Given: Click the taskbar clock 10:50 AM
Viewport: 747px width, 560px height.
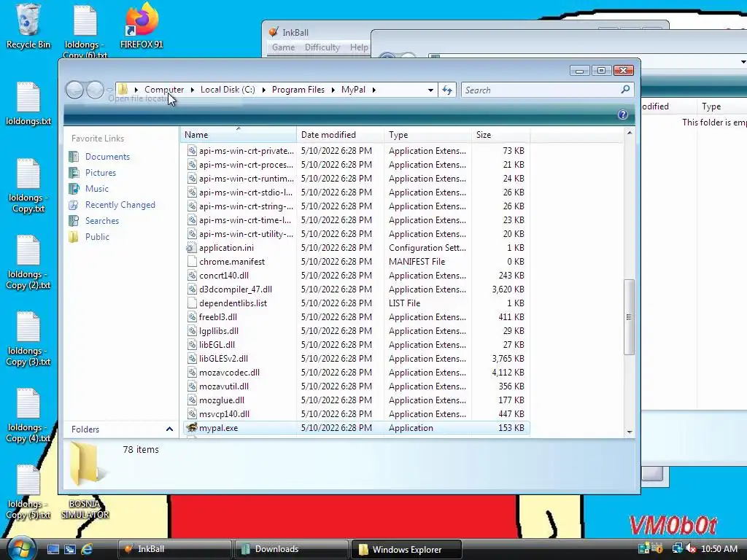Looking at the screenshot, I should pos(719,548).
